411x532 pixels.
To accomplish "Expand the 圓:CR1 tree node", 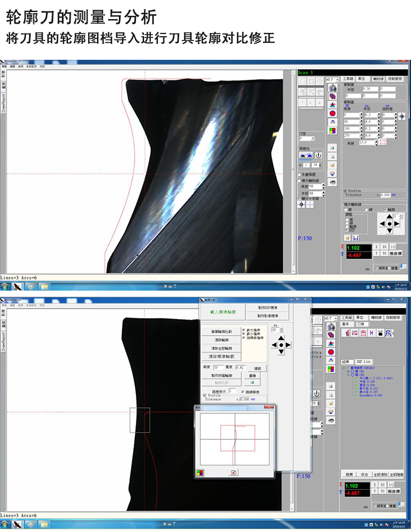I will [347, 372].
